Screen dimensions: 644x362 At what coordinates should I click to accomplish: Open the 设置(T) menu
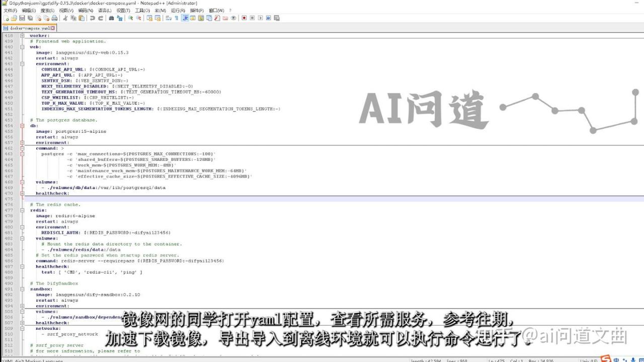(x=123, y=10)
